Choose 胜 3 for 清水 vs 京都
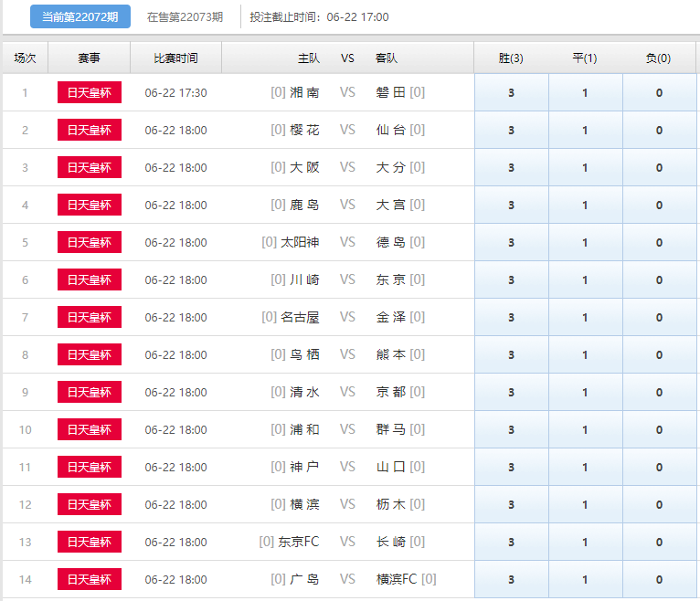Screen dimensions: 700x601 512,393
